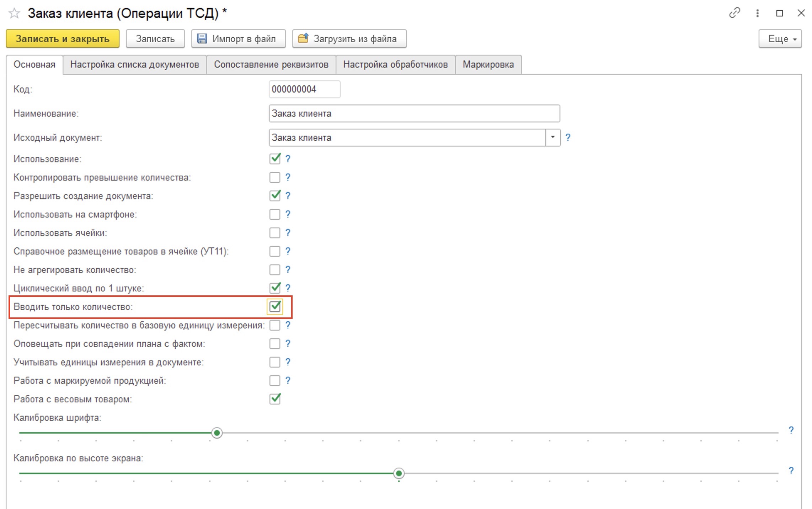Toggle Использовать на смартфоне checkbox

275,214
